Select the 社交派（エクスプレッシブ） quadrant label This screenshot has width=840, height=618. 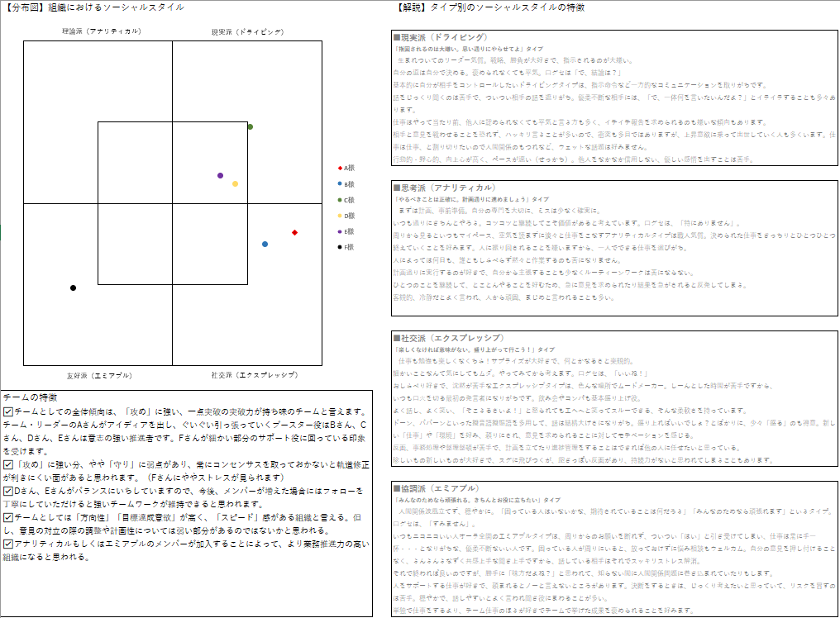tap(254, 375)
